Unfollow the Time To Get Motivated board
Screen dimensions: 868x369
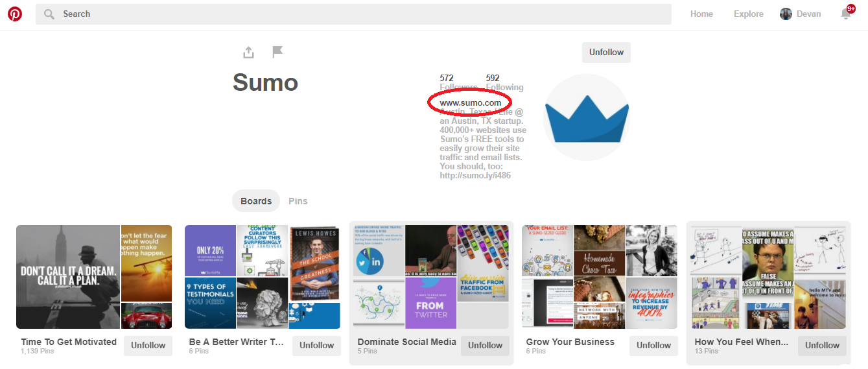click(x=148, y=346)
